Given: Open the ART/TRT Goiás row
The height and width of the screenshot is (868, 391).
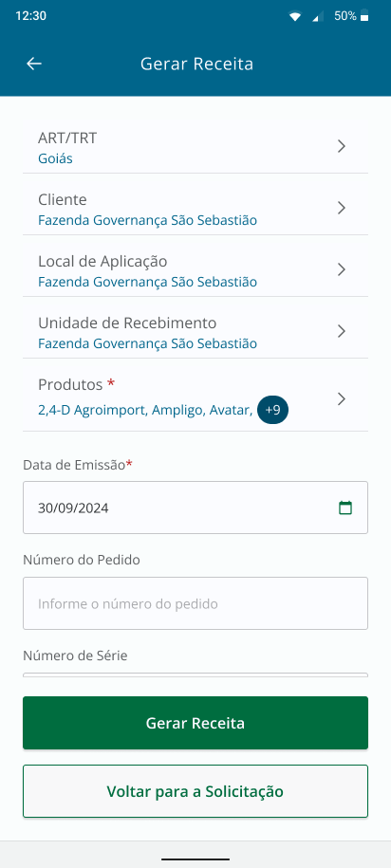Looking at the screenshot, I should pyautogui.click(x=195, y=148).
